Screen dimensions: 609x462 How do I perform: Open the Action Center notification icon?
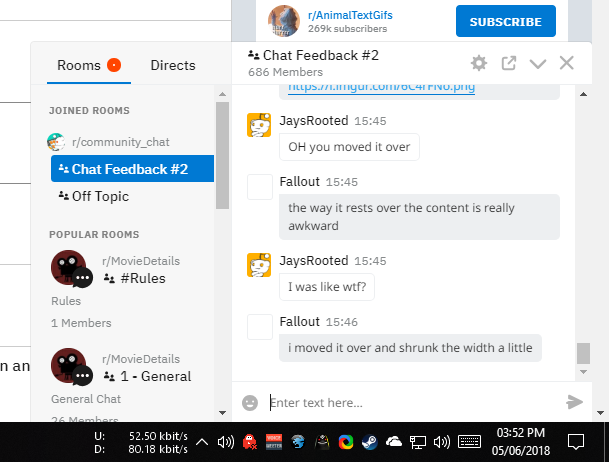click(576, 442)
